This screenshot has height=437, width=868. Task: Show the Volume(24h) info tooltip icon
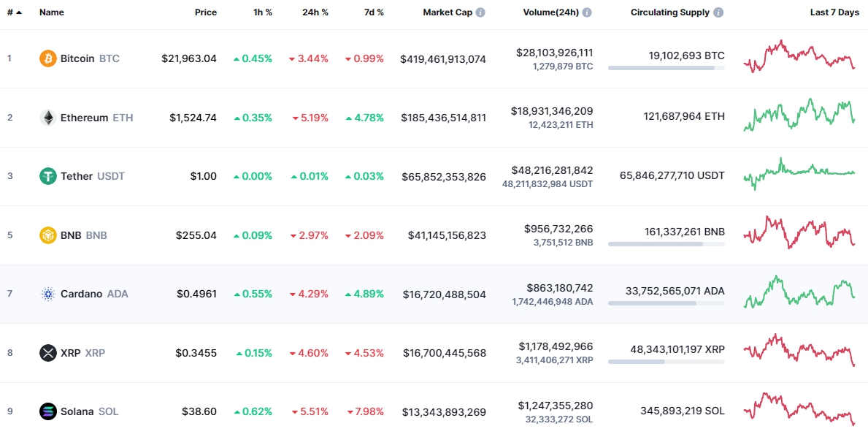click(586, 12)
